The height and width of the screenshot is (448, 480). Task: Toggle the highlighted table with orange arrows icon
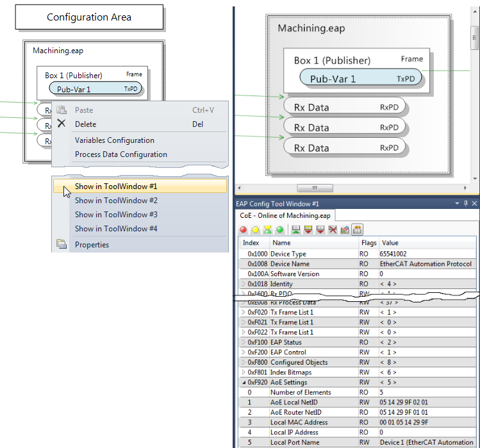click(x=357, y=229)
